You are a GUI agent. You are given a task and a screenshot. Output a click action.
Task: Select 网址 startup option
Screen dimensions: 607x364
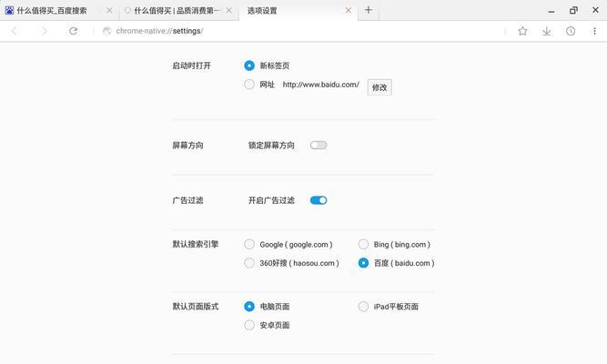[249, 85]
